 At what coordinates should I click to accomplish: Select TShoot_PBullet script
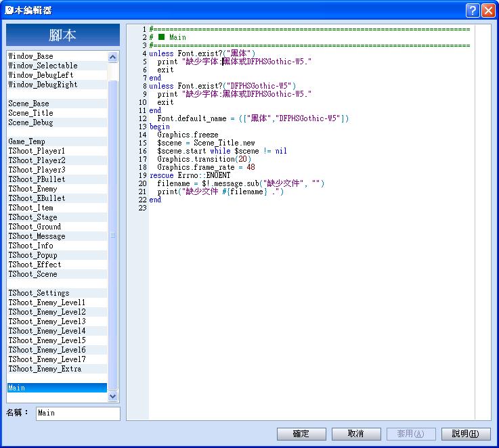pos(57,180)
